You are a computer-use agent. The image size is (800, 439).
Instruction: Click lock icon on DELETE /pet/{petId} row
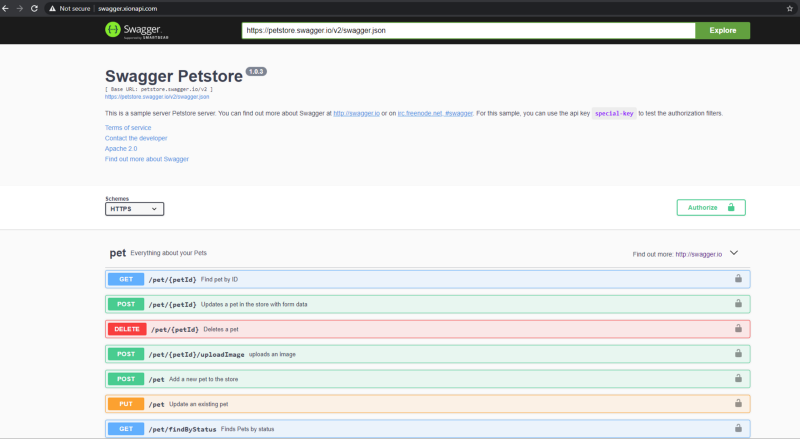738,328
